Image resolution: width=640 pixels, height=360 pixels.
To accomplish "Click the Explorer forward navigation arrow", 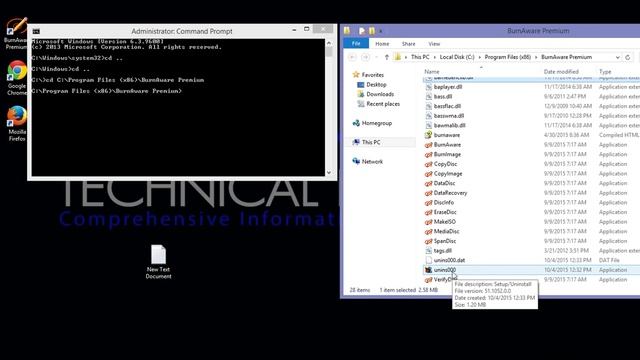I will pos(365,57).
